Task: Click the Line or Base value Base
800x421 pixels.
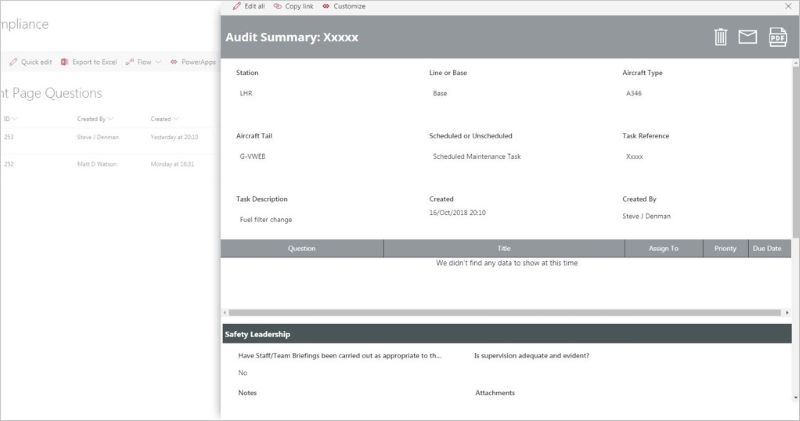Action: click(x=440, y=93)
